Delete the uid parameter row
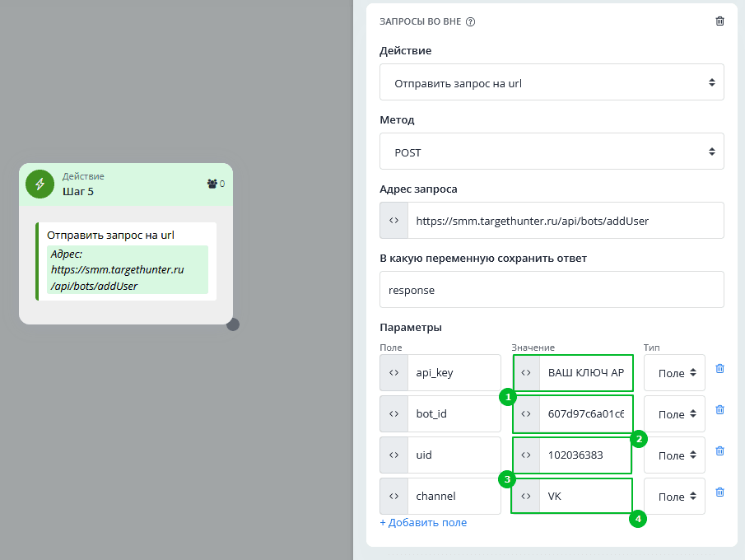The height and width of the screenshot is (560, 745). 719,450
